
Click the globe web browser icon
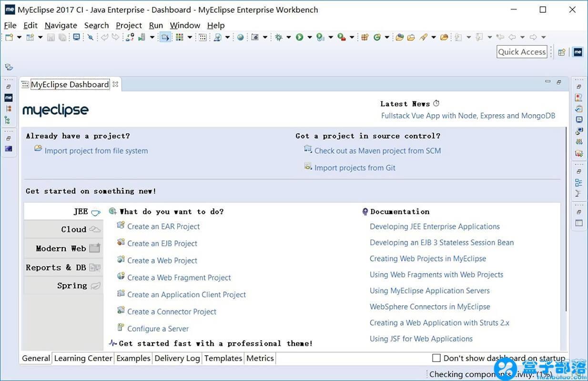241,37
